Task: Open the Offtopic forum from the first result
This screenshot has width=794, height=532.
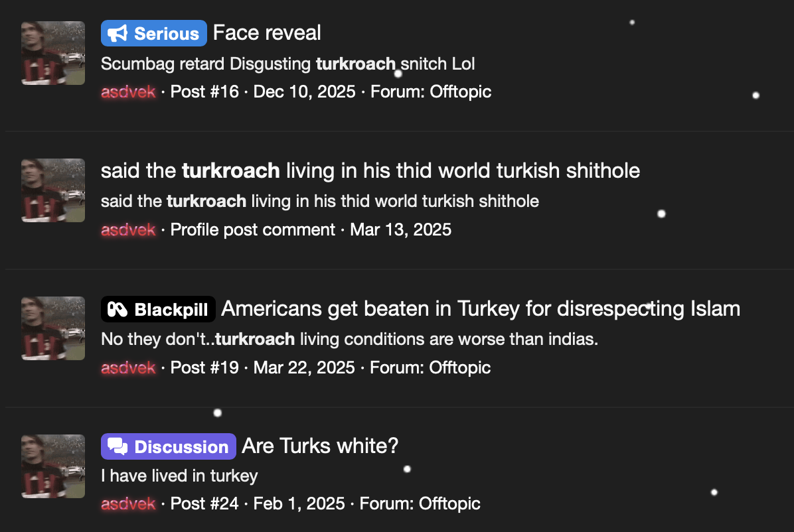Action: coord(460,92)
